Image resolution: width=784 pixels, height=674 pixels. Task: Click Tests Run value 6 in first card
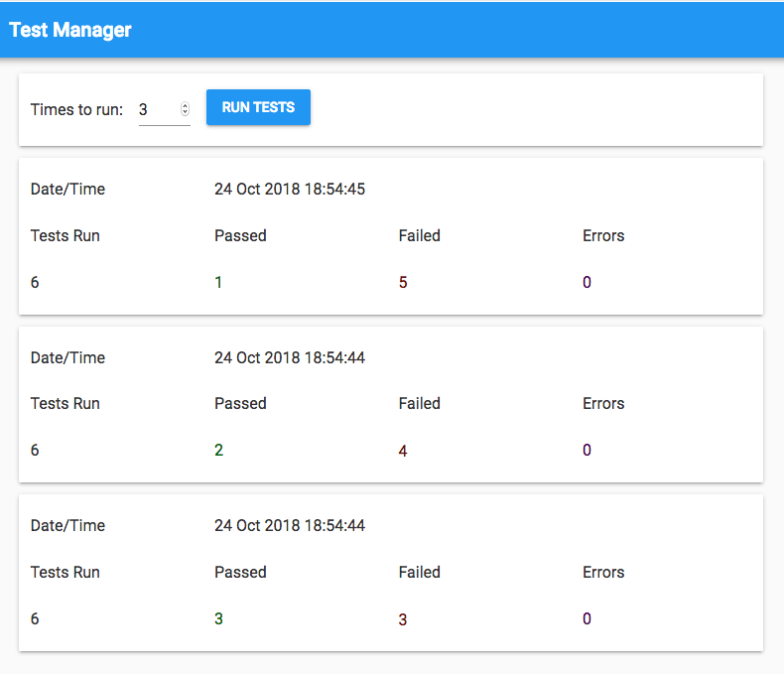[35, 282]
